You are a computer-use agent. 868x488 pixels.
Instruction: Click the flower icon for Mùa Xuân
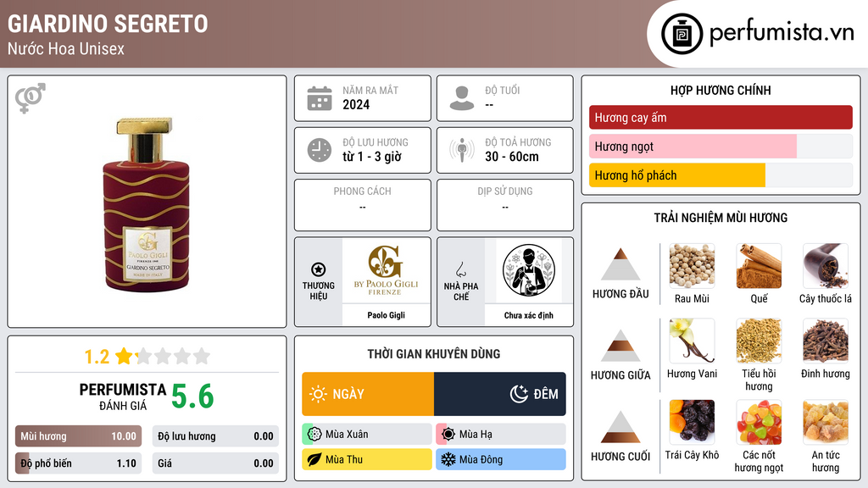[x=314, y=435]
